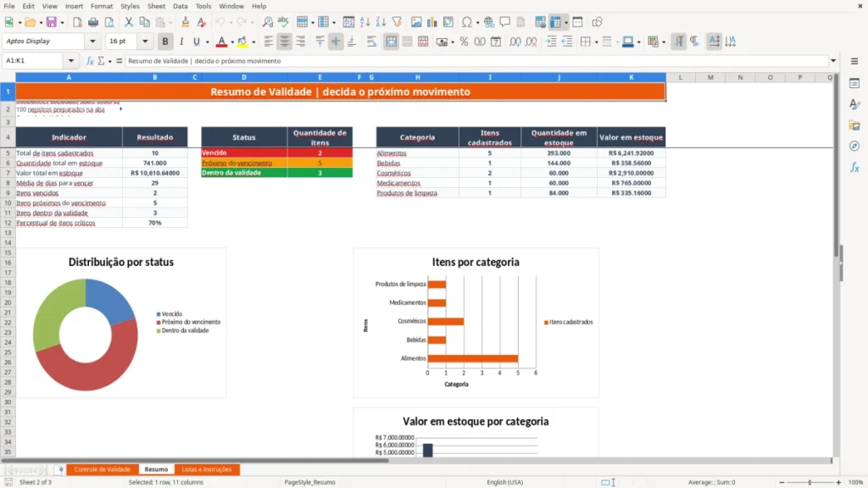This screenshot has height=488, width=868.
Task: Insert a chart
Action: point(431,22)
